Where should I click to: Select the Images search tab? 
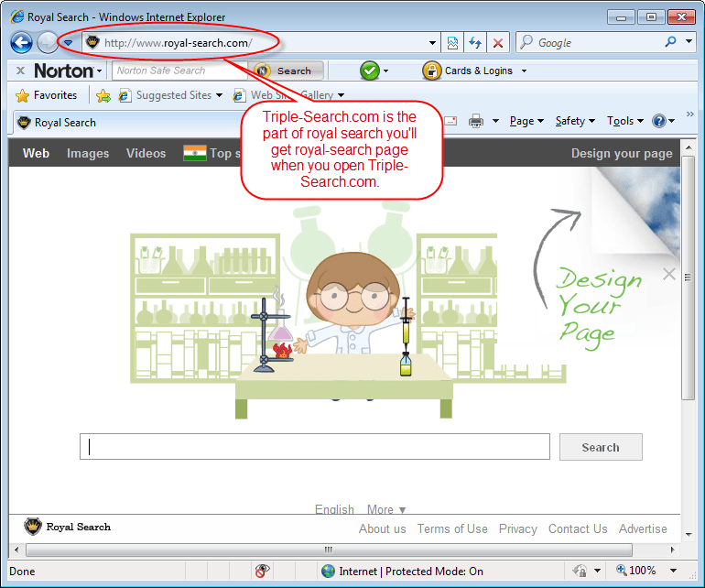point(88,153)
